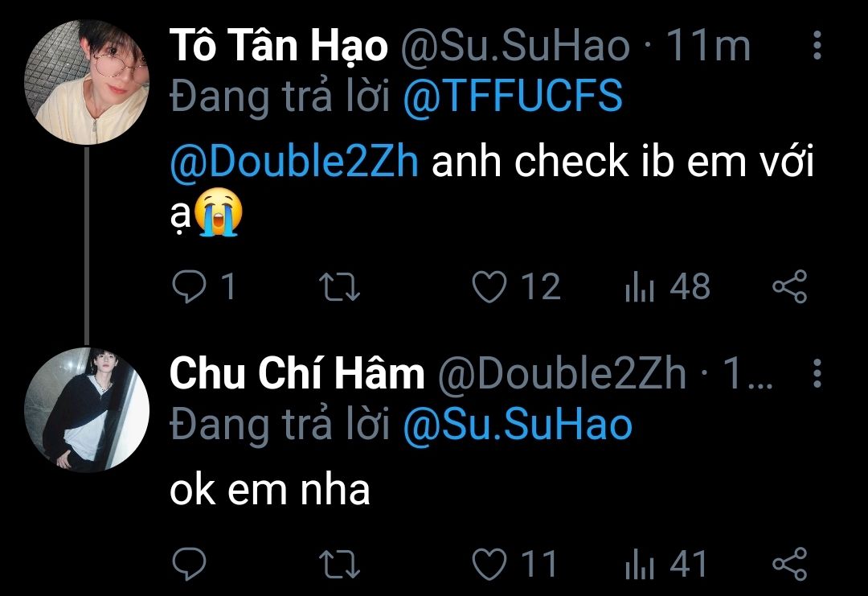
Task: Open @Double2Zh mention in tweet text
Action: click(x=294, y=163)
